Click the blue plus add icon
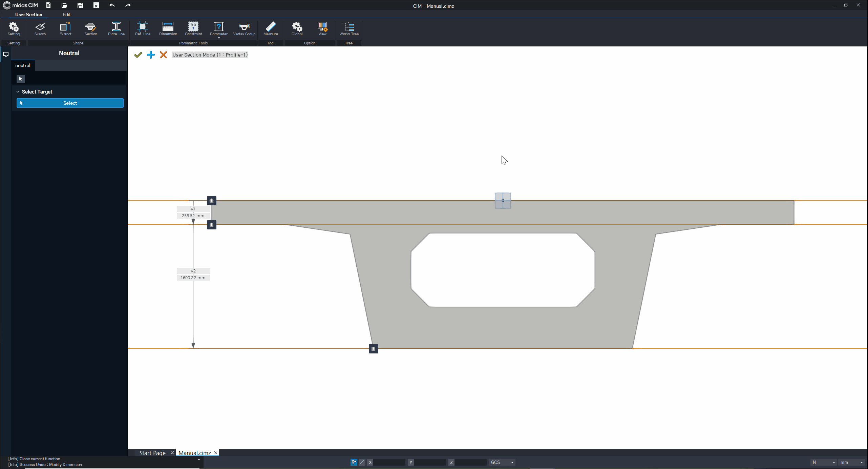868x469 pixels. click(x=151, y=55)
